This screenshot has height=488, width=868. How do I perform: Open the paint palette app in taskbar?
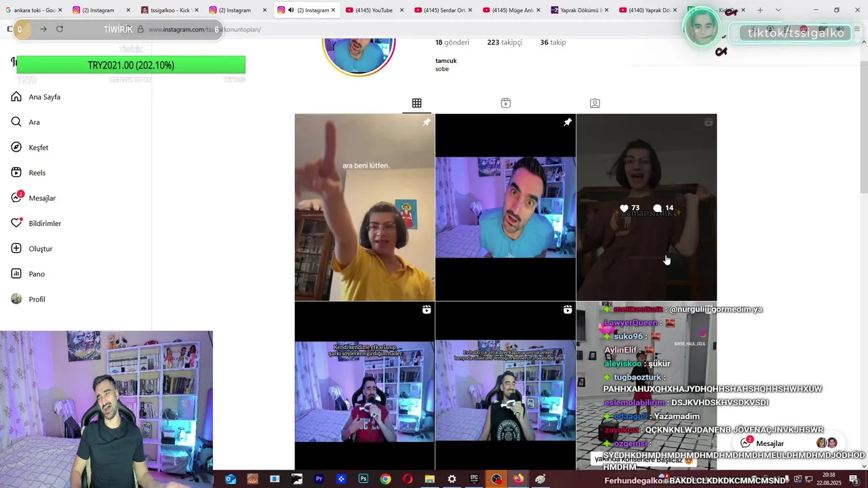[540, 479]
